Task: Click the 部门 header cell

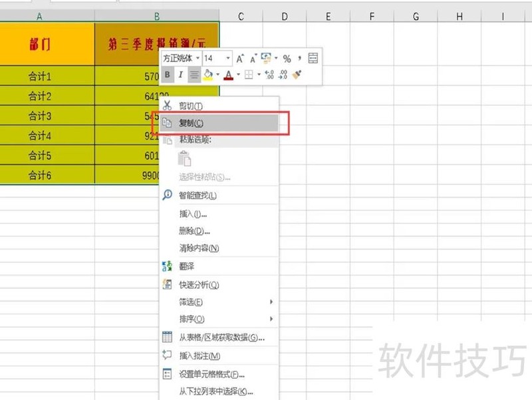Action: click(x=47, y=44)
